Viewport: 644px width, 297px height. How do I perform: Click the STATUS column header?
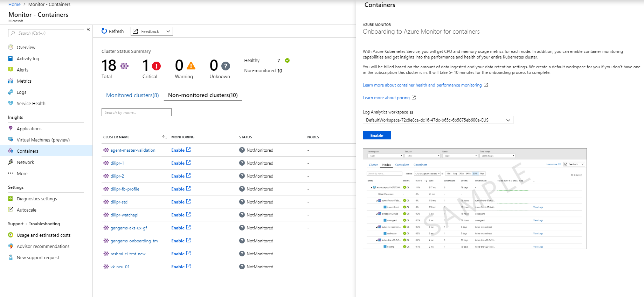pyautogui.click(x=245, y=137)
